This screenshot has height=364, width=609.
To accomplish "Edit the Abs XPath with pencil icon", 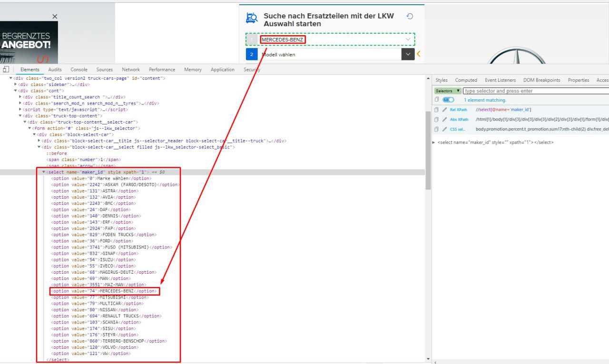I will tap(444, 119).
